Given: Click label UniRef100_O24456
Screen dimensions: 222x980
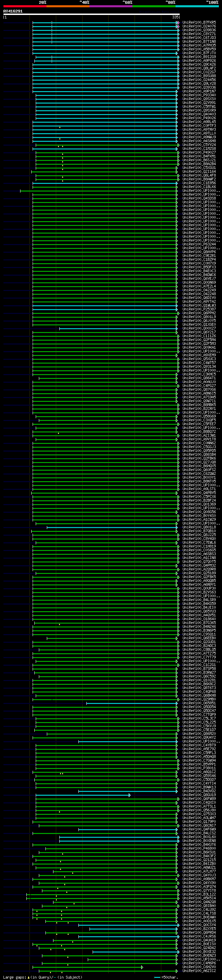Looking at the screenshot, I should 199,80.
